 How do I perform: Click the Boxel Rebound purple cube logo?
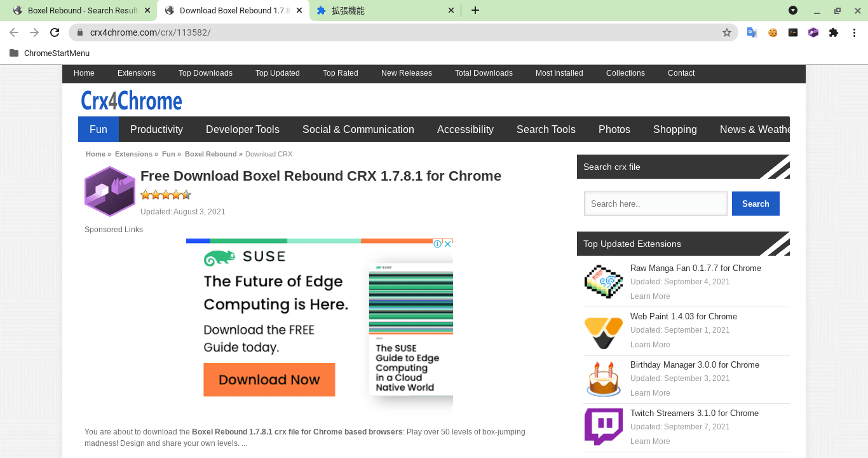(110, 191)
